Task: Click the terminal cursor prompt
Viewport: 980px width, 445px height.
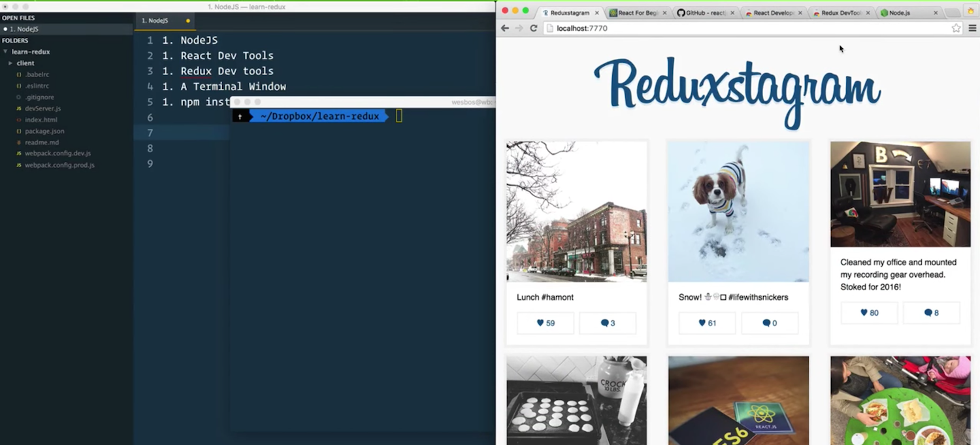Action: (399, 116)
